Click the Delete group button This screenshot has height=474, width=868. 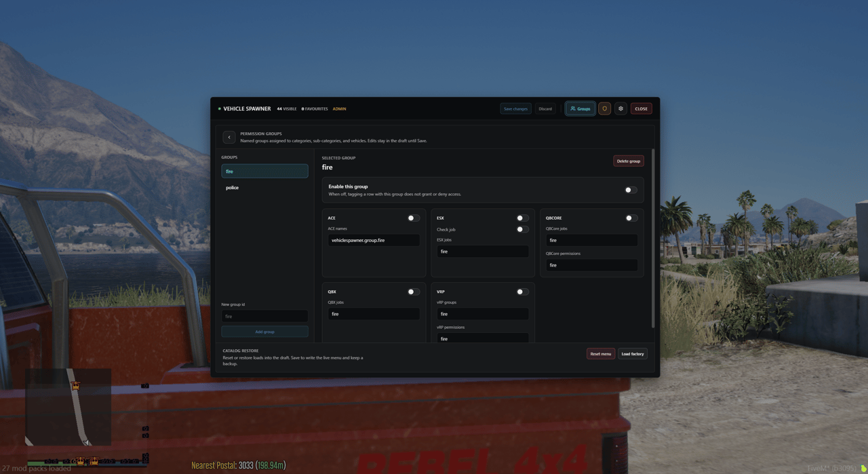(629, 161)
